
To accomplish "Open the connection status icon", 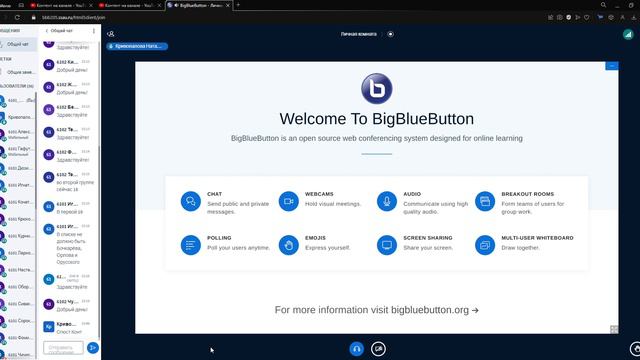I will (x=628, y=35).
